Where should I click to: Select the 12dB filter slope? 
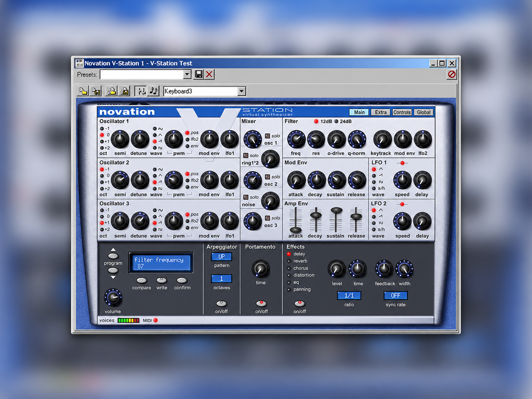point(316,121)
